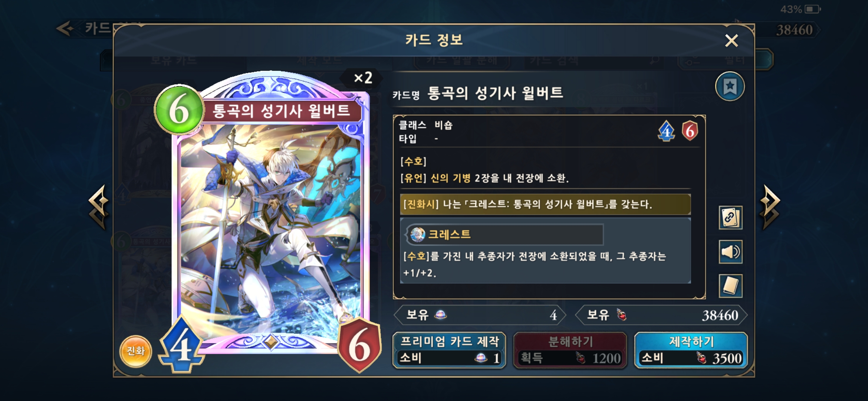Click the highlighted 신의 기병 keyword link
868x401 pixels.
click(x=450, y=178)
